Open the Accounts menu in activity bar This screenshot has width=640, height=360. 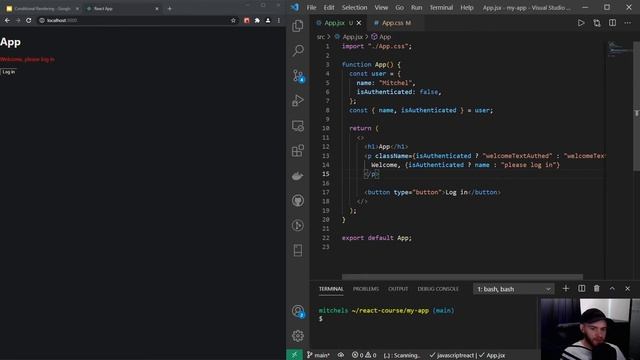[298, 311]
